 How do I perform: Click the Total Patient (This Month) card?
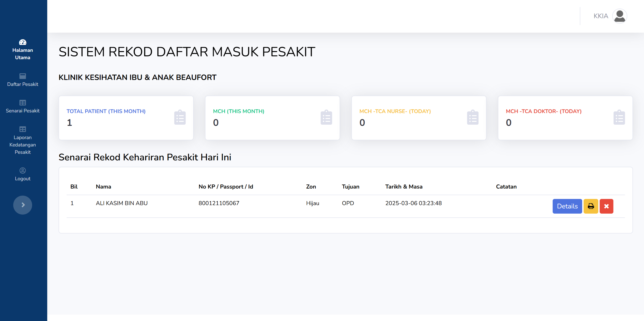pyautogui.click(x=126, y=118)
